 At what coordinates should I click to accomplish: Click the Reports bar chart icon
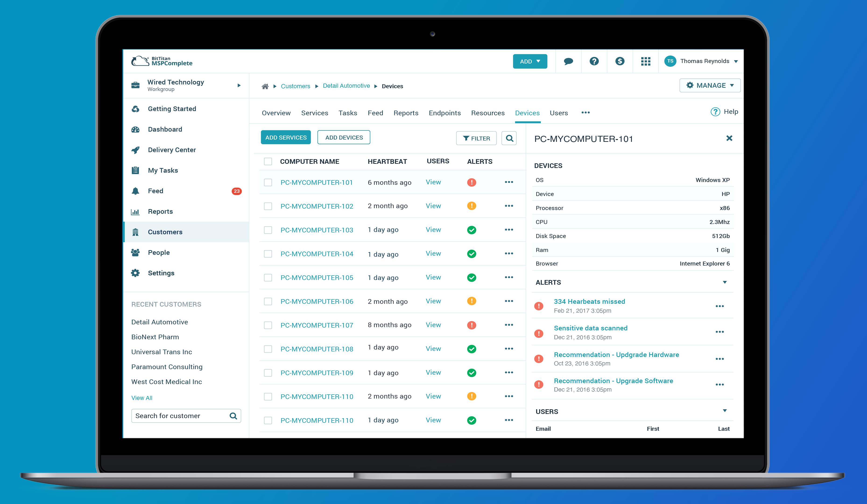[136, 211]
